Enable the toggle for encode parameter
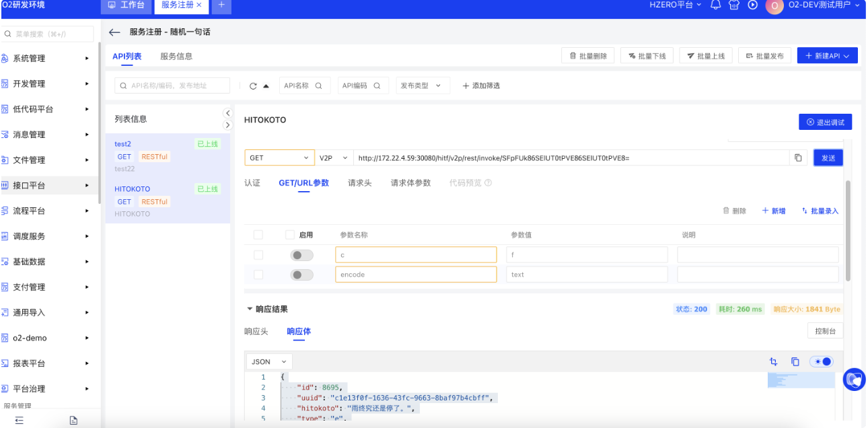The width and height of the screenshot is (868, 428). [x=302, y=275]
